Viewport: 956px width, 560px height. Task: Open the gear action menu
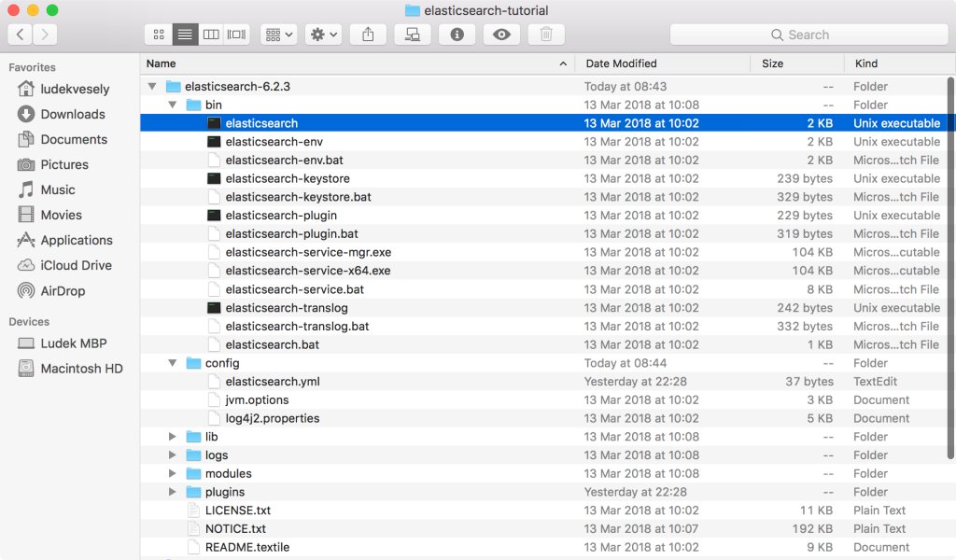tap(324, 35)
